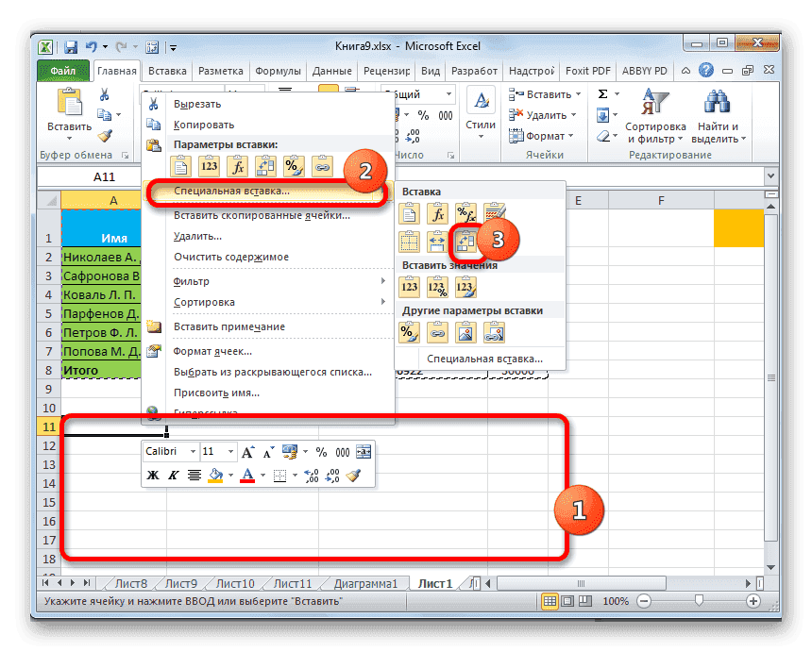This screenshot has height=652, width=812.
Task: Toggle center alignment in the mini toolbar
Action: (x=195, y=474)
